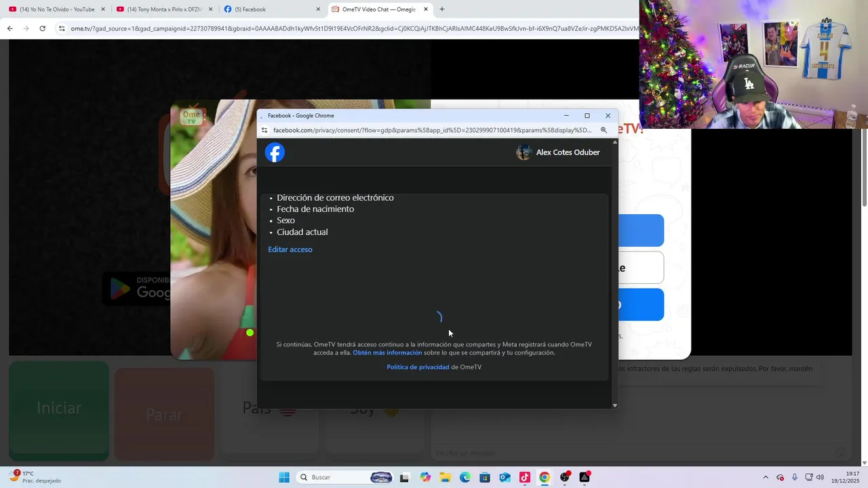This screenshot has height=488, width=868.
Task: Open File Explorer from the taskbar
Action: [445, 477]
